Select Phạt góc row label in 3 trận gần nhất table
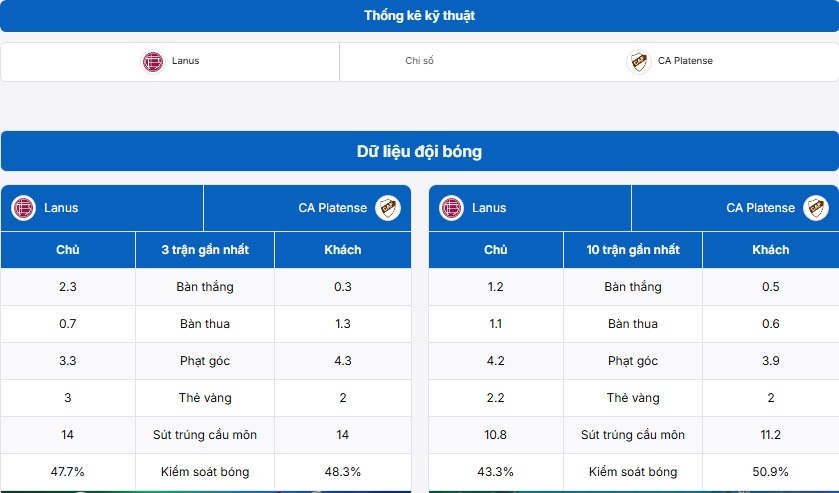839x493 pixels. [206, 361]
